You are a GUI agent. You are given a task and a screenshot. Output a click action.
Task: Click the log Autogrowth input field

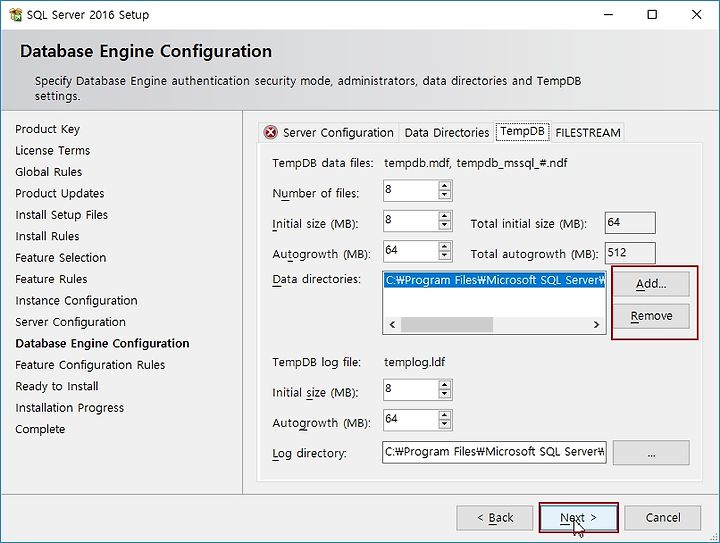coord(411,420)
